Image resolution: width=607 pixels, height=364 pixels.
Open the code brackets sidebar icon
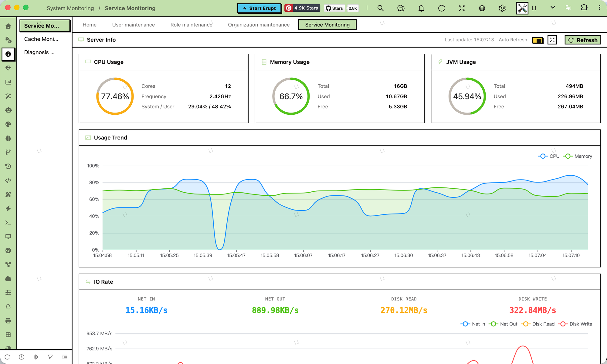pos(8,180)
